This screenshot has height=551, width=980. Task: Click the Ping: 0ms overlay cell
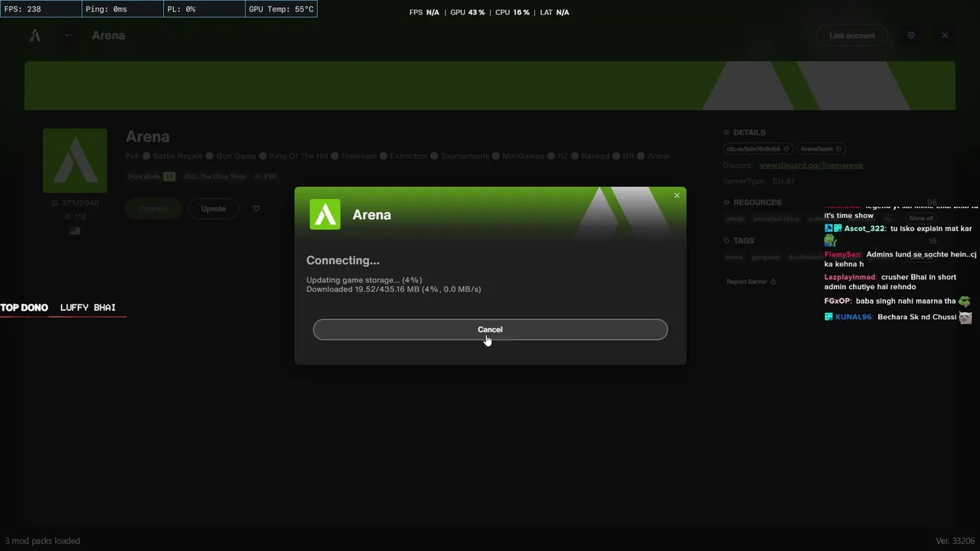pos(122,9)
